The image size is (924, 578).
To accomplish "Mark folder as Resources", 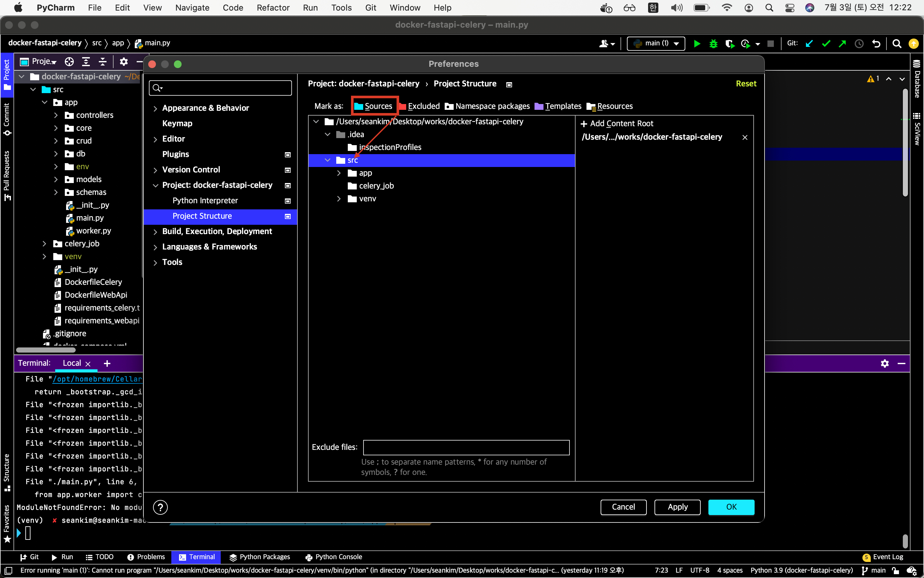I will [x=609, y=106].
